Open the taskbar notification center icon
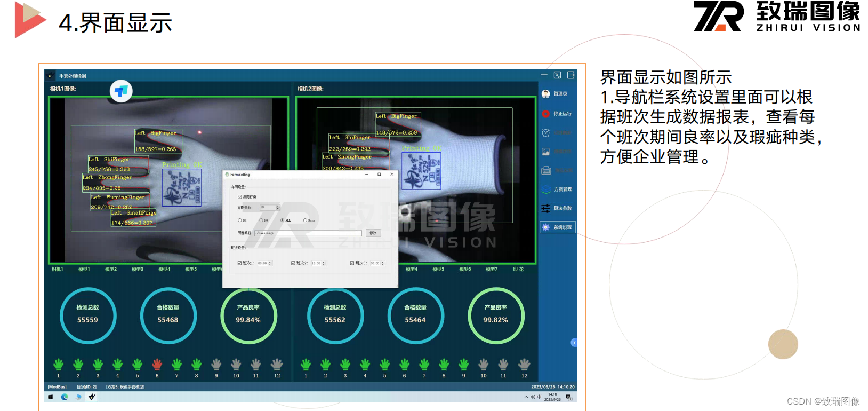Image resolution: width=868 pixels, height=411 pixels. click(x=569, y=397)
